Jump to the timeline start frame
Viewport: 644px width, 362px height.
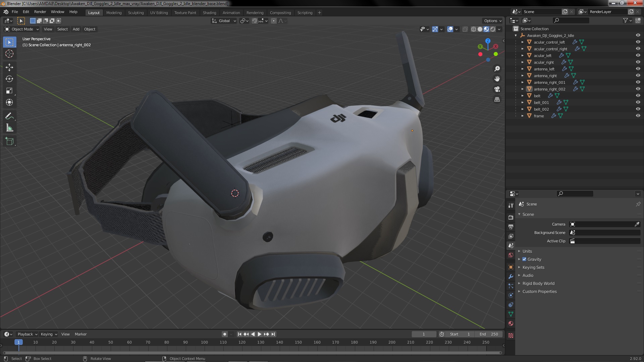click(x=239, y=334)
